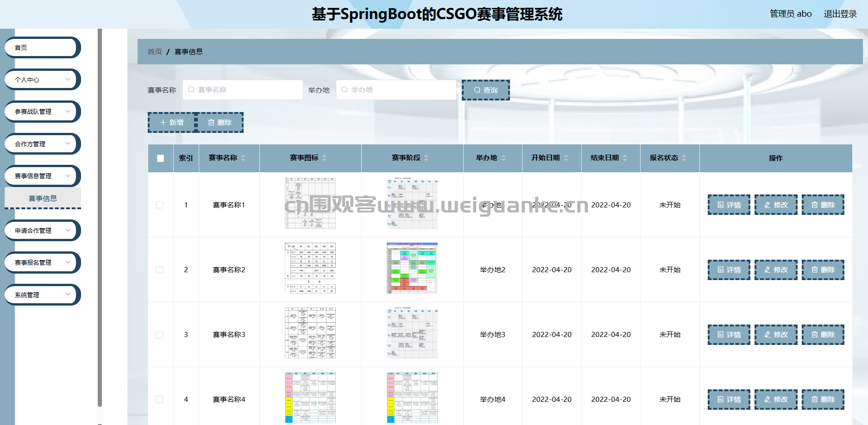Click the sort icon beside 赛事图标 header
The width and height of the screenshot is (868, 425).
pyautogui.click(x=324, y=158)
